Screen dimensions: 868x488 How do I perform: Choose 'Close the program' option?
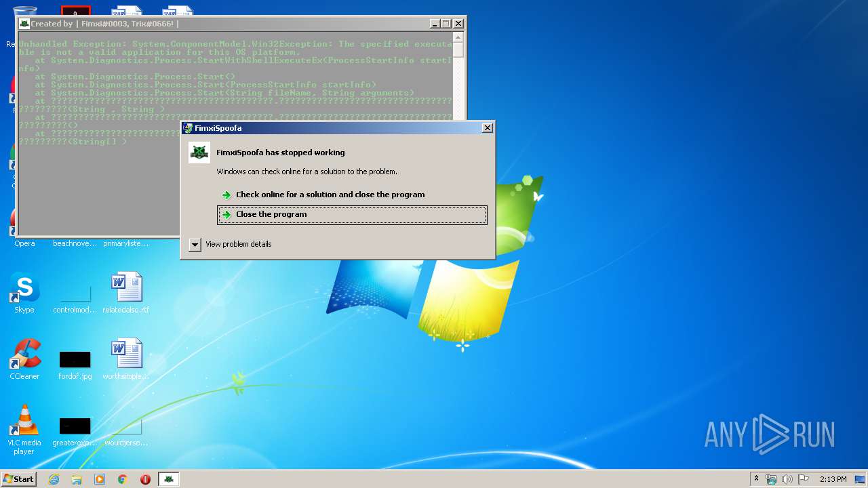tap(352, 215)
